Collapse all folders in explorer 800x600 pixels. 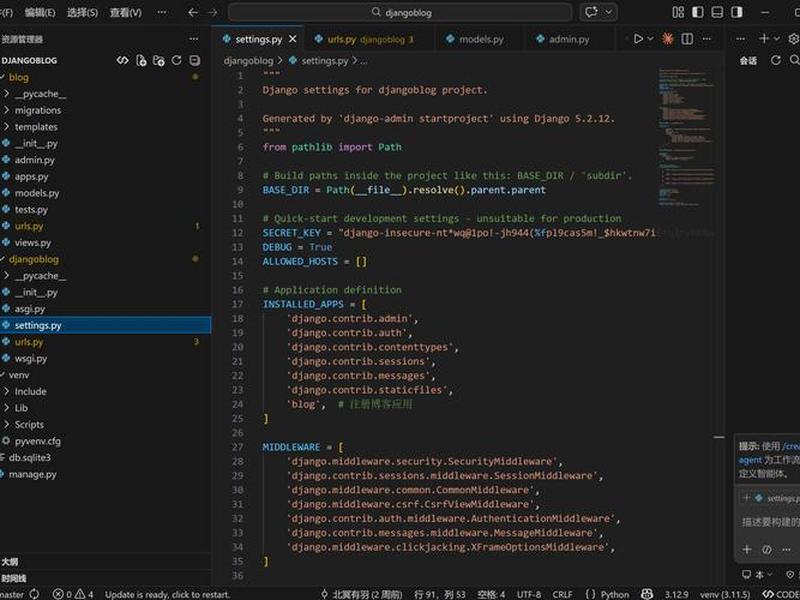pyautogui.click(x=194, y=60)
